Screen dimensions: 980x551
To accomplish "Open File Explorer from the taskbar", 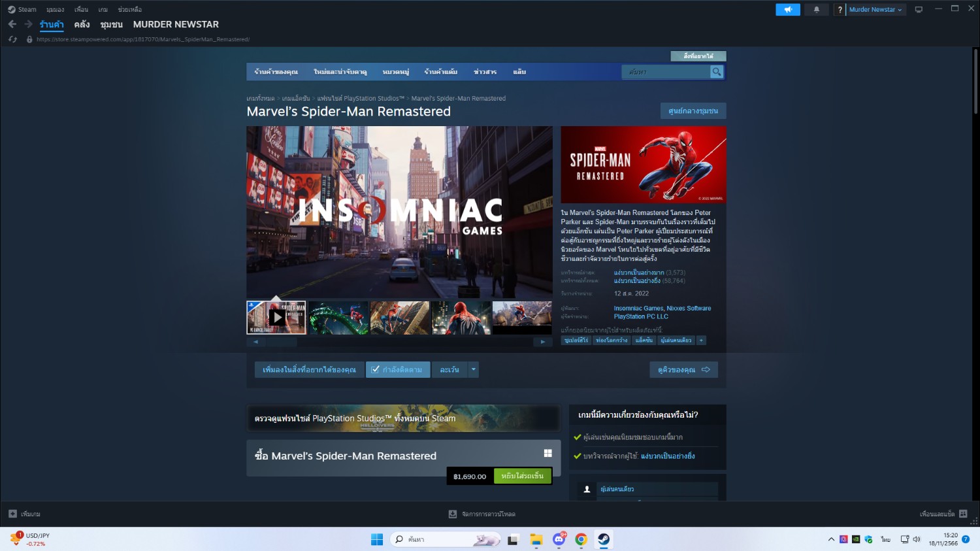I will point(536,539).
